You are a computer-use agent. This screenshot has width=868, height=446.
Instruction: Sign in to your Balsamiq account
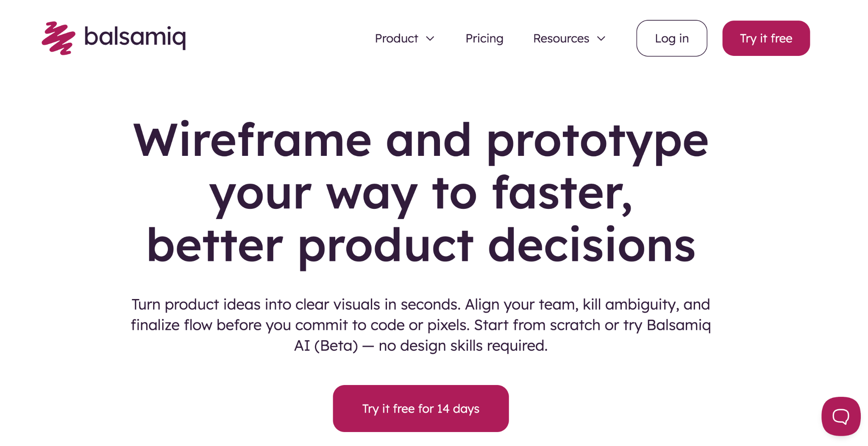click(x=671, y=38)
